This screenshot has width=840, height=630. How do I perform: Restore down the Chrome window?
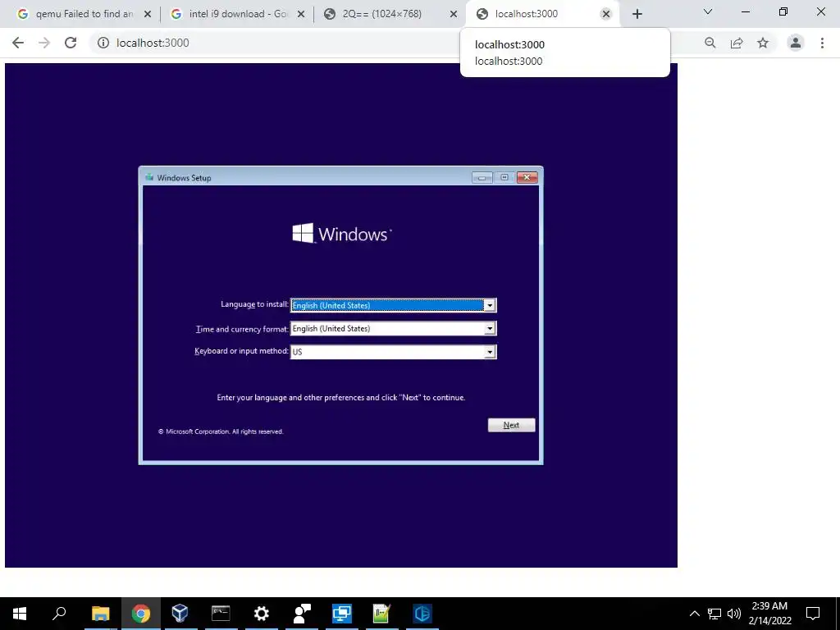[x=783, y=11]
